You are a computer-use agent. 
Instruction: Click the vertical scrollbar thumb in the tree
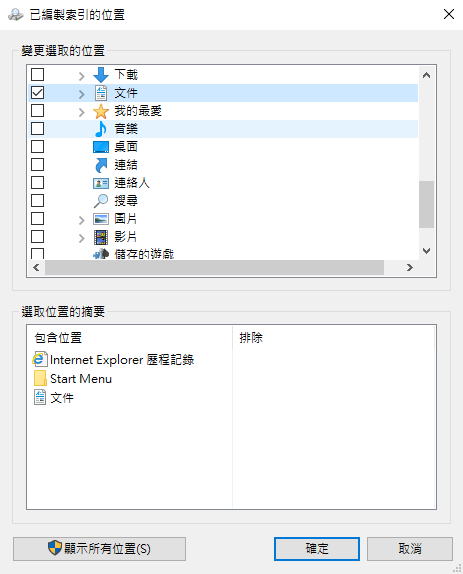426,204
